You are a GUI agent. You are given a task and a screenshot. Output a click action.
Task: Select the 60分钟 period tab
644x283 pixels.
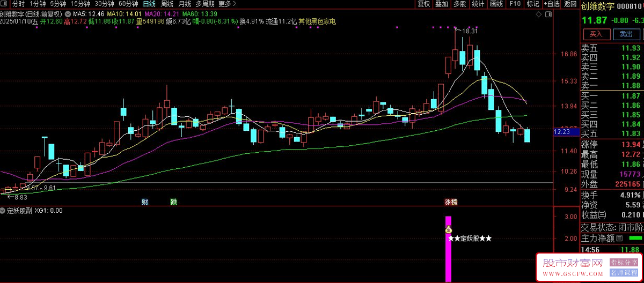pos(128,4)
